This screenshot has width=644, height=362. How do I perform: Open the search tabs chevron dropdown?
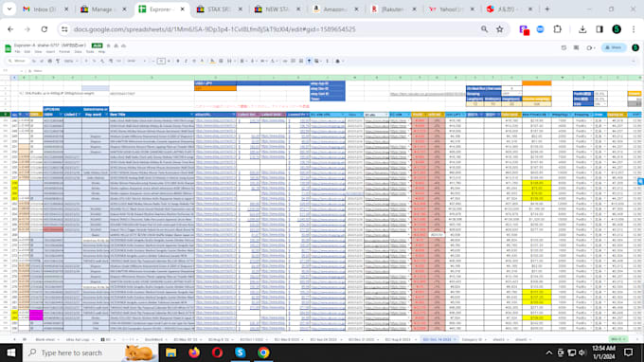click(x=9, y=9)
